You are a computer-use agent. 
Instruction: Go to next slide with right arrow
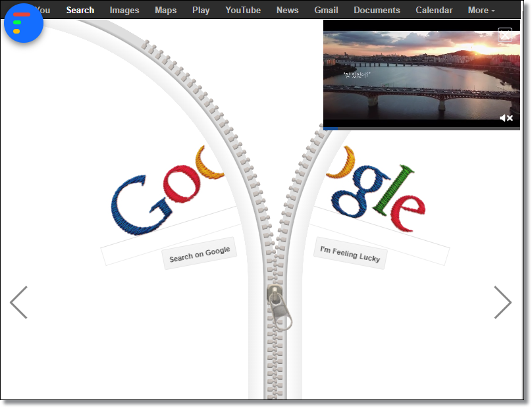[x=502, y=302]
